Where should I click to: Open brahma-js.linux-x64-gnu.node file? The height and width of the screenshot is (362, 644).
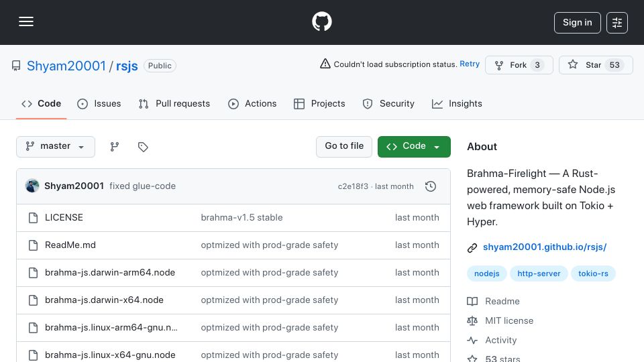pyautogui.click(x=110, y=355)
